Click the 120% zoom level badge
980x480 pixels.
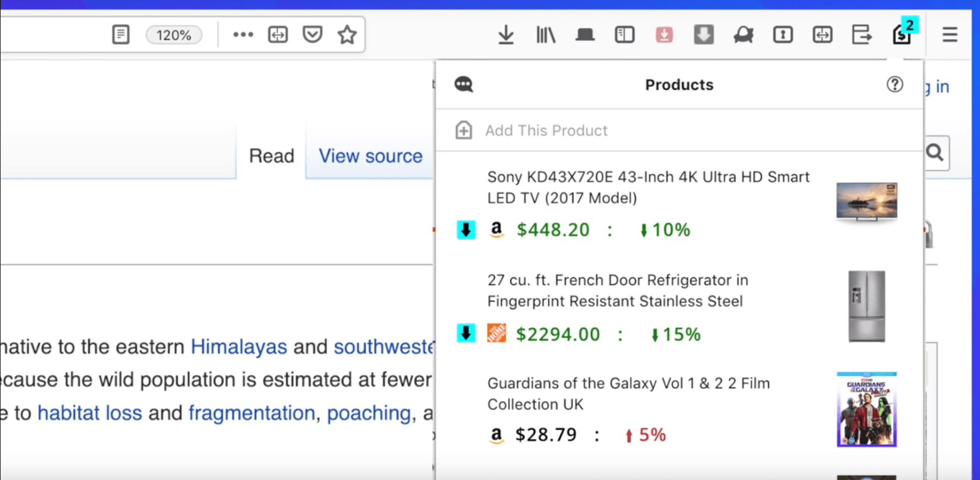pos(174,35)
